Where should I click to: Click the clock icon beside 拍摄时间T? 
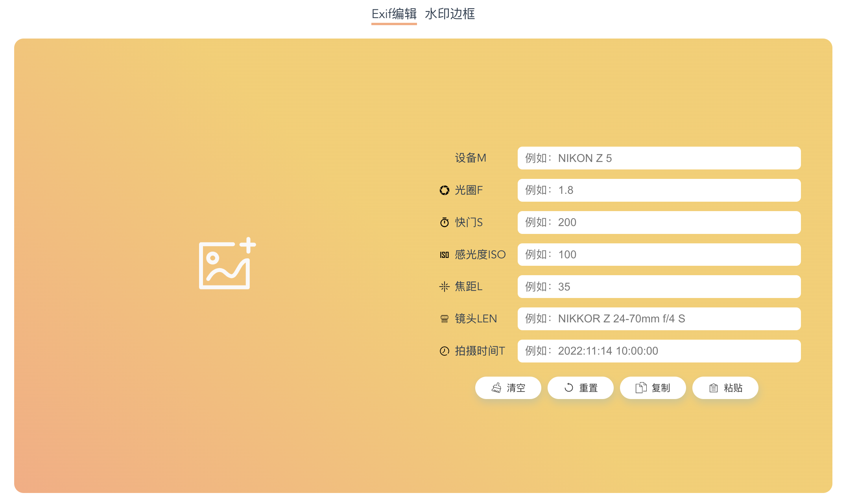(x=445, y=351)
